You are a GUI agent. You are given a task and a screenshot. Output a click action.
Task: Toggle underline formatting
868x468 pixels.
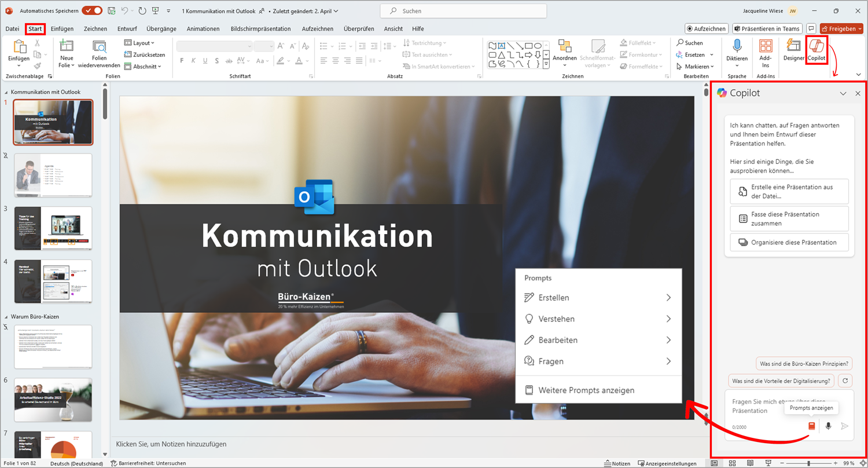point(205,60)
